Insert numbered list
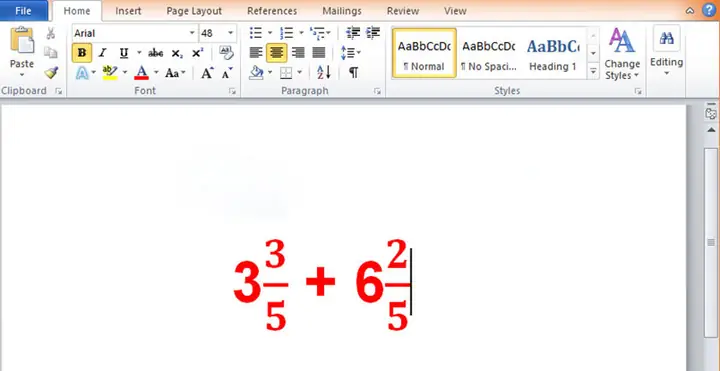This screenshot has height=371, width=720. 287,33
